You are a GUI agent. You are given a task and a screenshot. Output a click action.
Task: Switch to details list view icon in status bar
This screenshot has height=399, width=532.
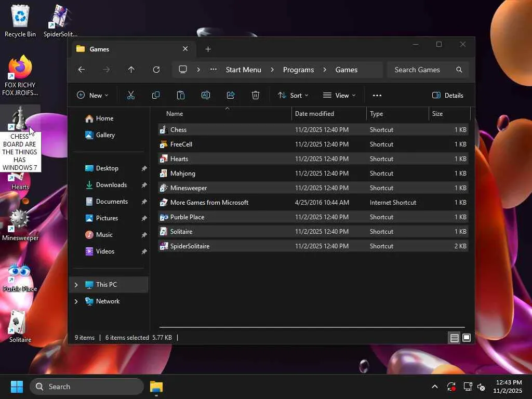454,338
